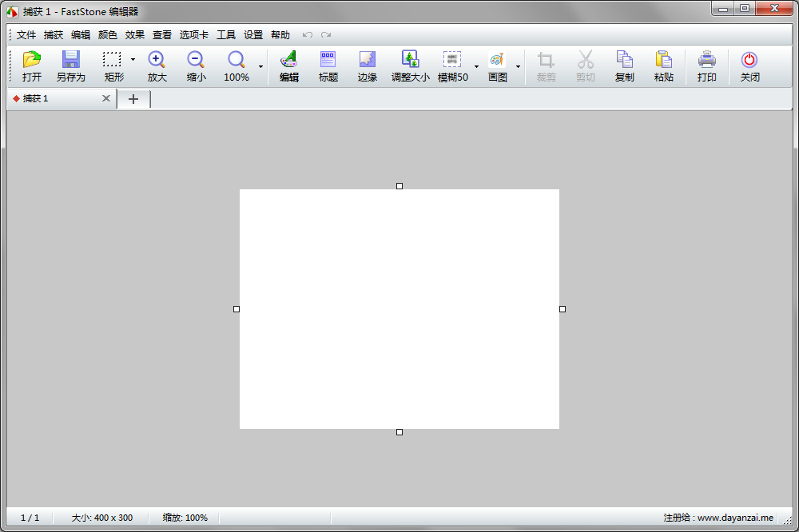799x532 pixels.
Task: Click the Zoom In (放大) magnifier icon
Action: [x=157, y=61]
